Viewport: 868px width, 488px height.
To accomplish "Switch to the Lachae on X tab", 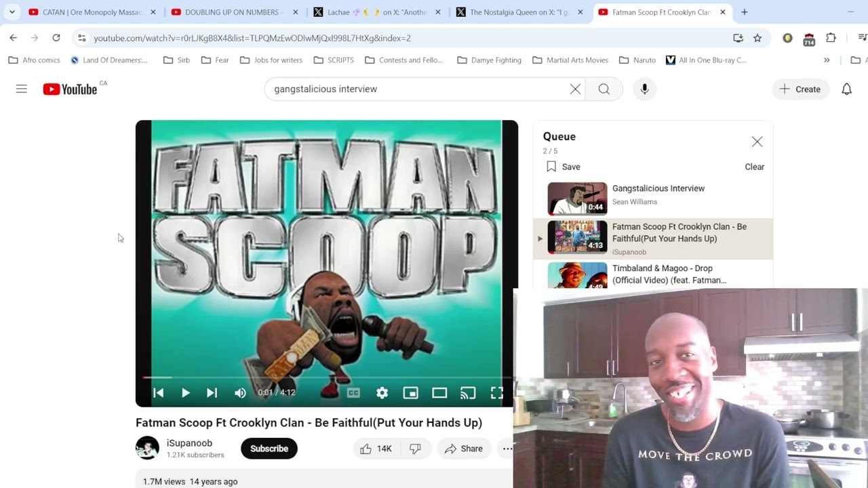I will pyautogui.click(x=376, y=12).
